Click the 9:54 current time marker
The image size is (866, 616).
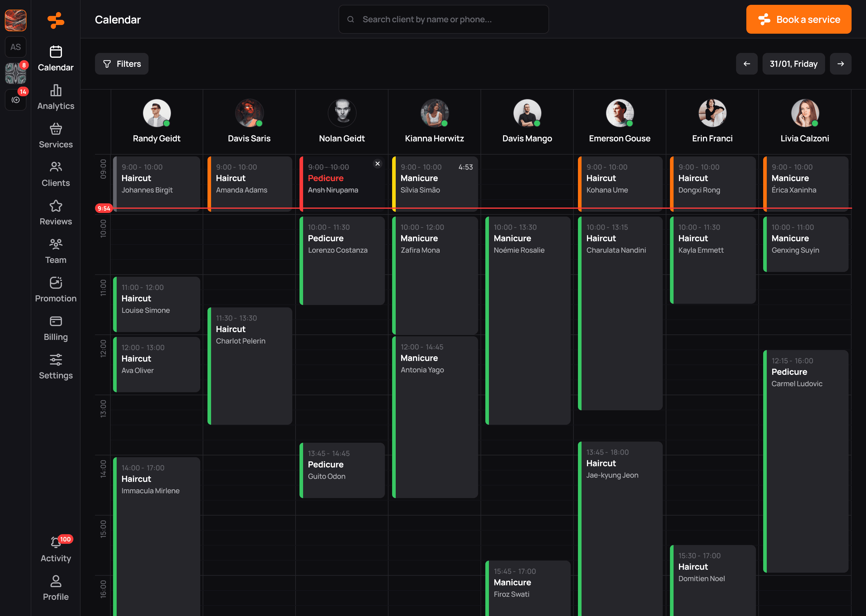[103, 208]
